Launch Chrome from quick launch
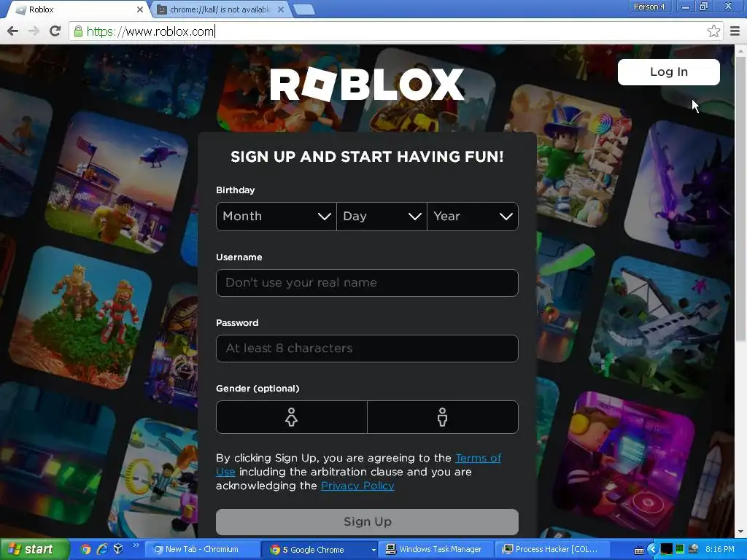Image resolution: width=747 pixels, height=560 pixels. (x=85, y=550)
